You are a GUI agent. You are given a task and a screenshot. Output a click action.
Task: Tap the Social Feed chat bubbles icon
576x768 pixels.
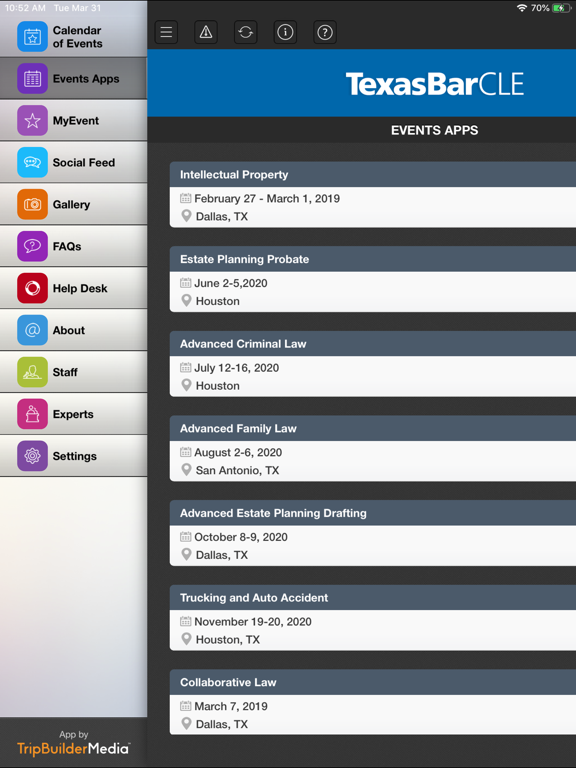32,162
